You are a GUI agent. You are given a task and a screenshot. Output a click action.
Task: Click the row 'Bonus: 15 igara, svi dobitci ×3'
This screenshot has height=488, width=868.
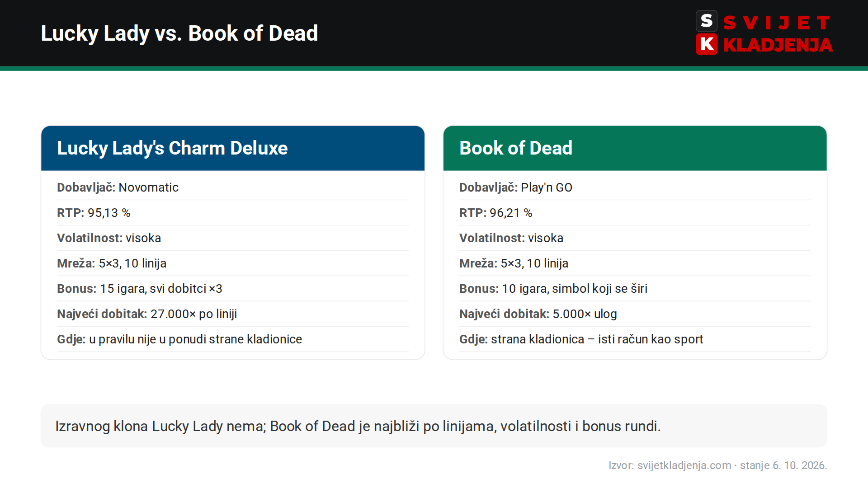233,289
